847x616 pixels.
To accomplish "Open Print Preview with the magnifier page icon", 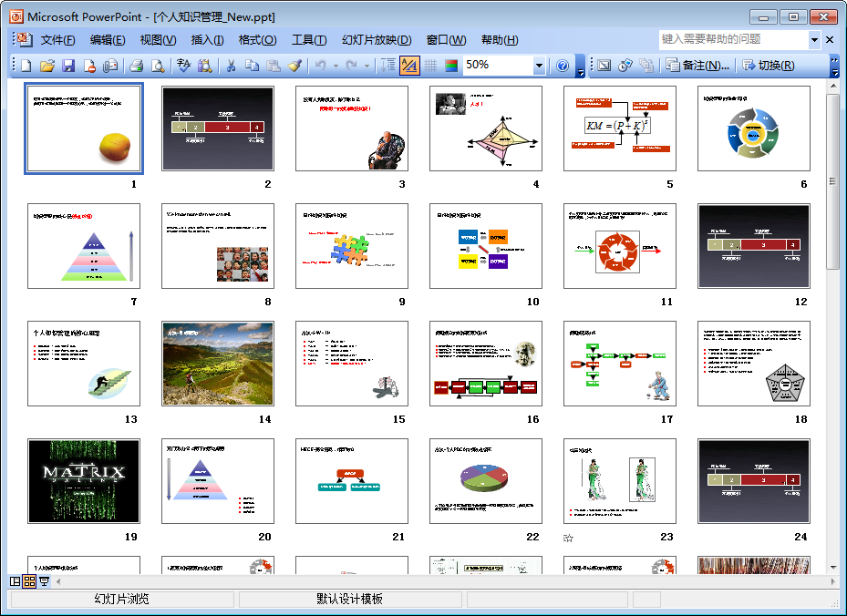I will pyautogui.click(x=158, y=66).
